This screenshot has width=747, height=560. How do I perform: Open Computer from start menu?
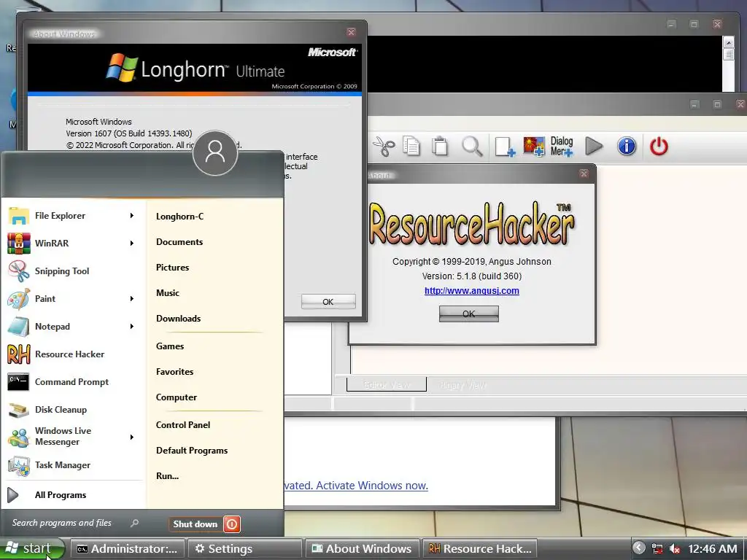point(177,397)
